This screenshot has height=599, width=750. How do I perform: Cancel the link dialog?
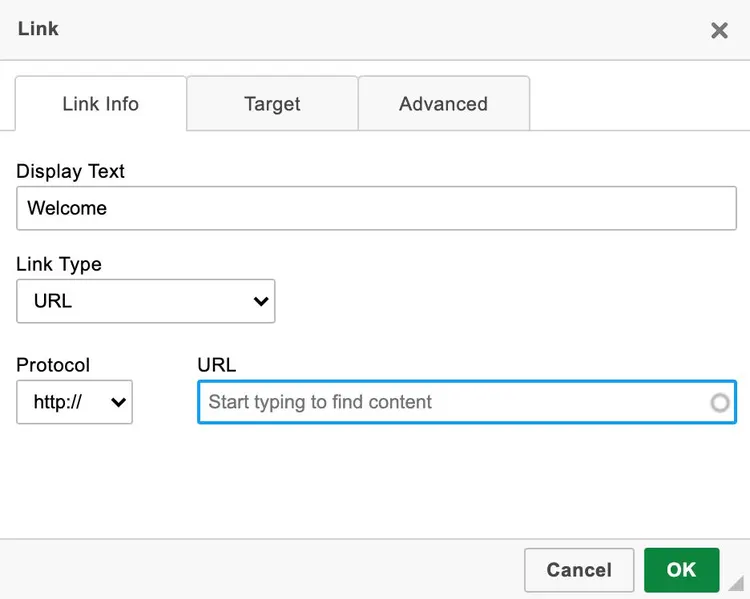point(578,570)
